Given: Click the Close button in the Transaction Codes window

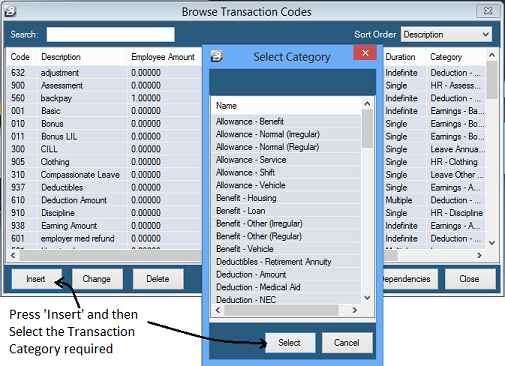Looking at the screenshot, I should pos(469,279).
